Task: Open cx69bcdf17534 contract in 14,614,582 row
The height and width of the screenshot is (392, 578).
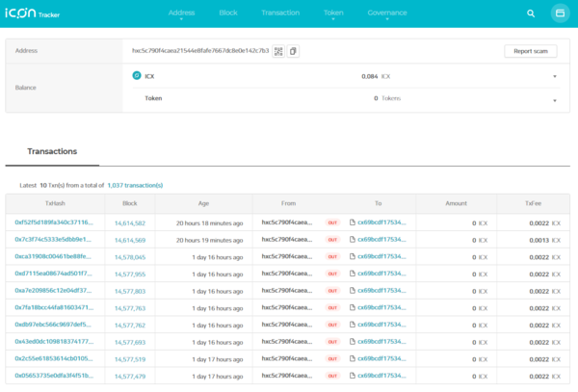Action: click(381, 222)
